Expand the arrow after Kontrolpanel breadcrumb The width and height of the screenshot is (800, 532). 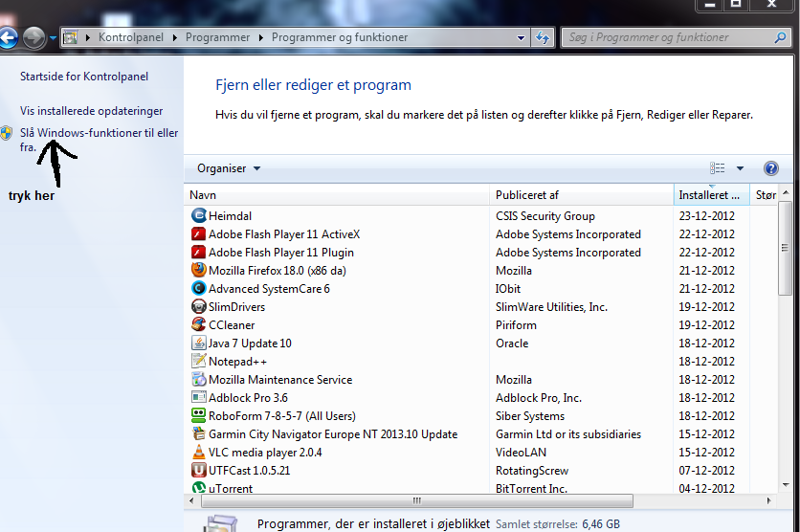175,37
